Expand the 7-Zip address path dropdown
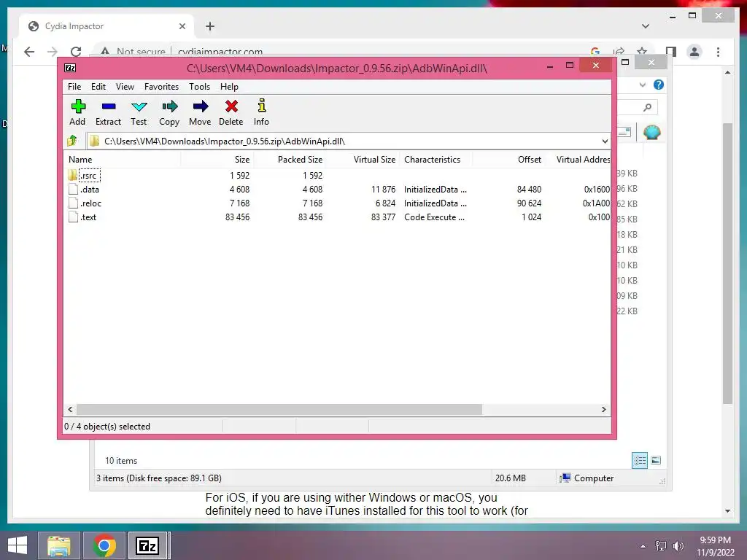This screenshot has height=560, width=747. (x=605, y=141)
